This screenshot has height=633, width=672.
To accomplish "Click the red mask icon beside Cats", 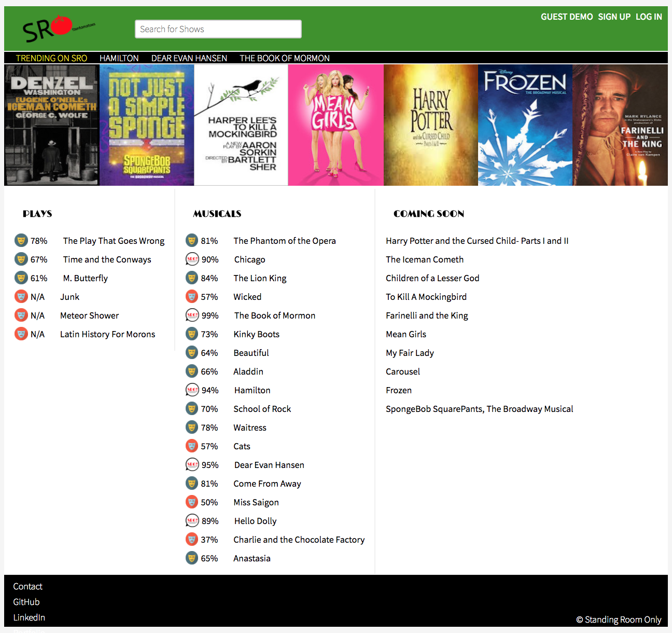I will (x=192, y=446).
